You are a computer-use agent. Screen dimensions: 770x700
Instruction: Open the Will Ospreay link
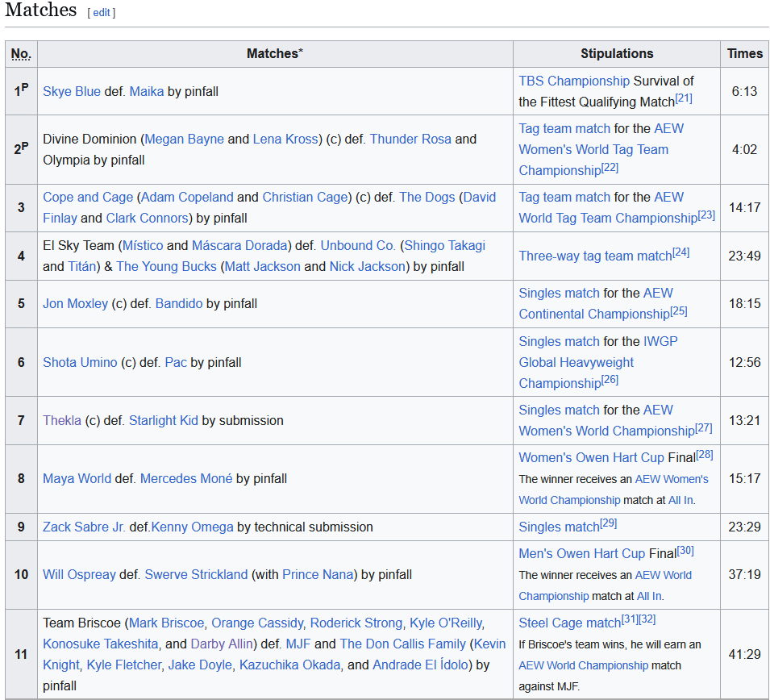[x=79, y=574]
